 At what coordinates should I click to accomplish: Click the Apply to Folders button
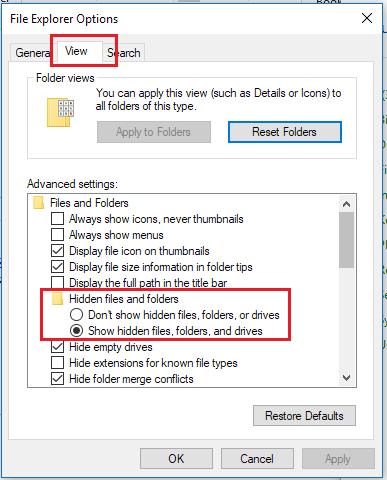tap(154, 132)
